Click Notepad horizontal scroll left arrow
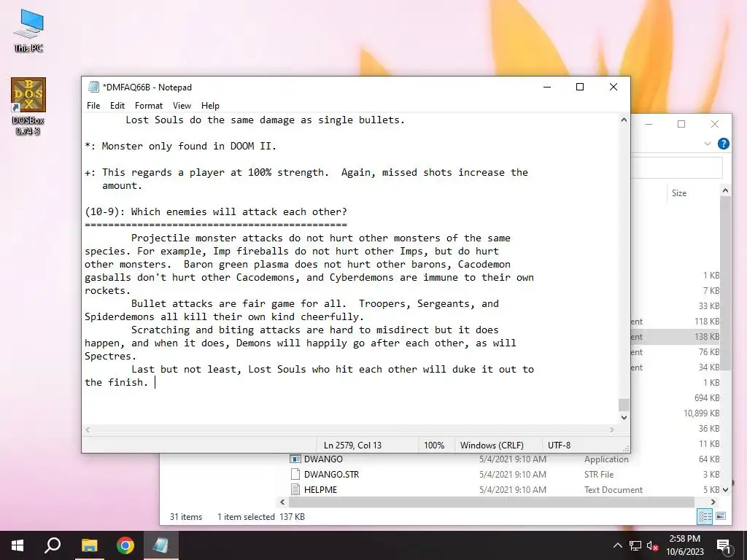This screenshot has height=560, width=747. (88, 429)
